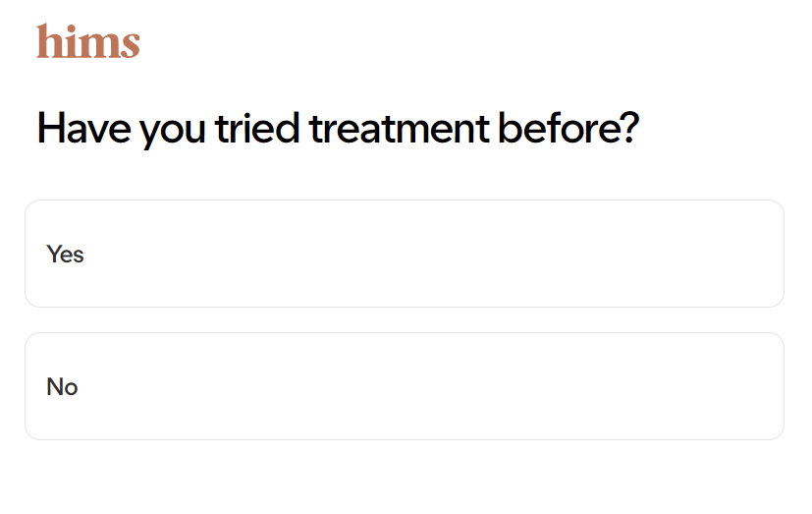Tap the Yes answer card
Screen dimensions: 812x514
[405, 254]
